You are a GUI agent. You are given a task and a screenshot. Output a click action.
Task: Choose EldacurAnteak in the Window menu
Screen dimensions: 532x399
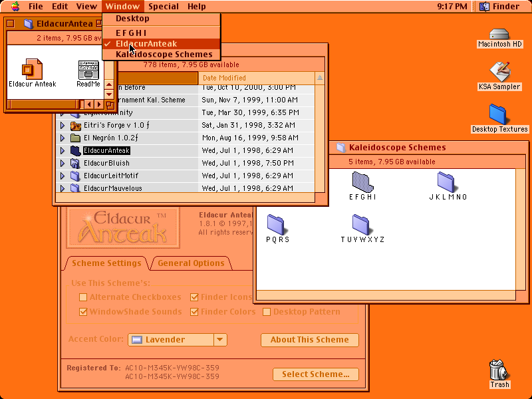point(162,44)
